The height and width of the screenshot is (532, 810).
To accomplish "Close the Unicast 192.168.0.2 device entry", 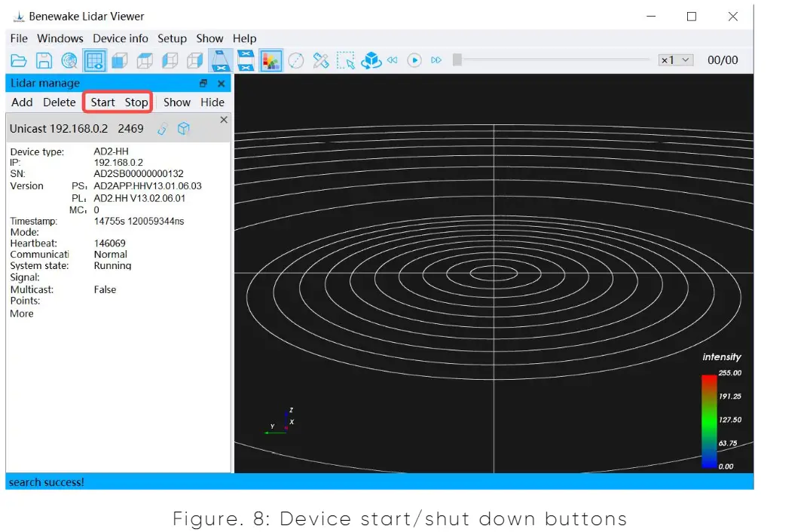I will pos(224,120).
